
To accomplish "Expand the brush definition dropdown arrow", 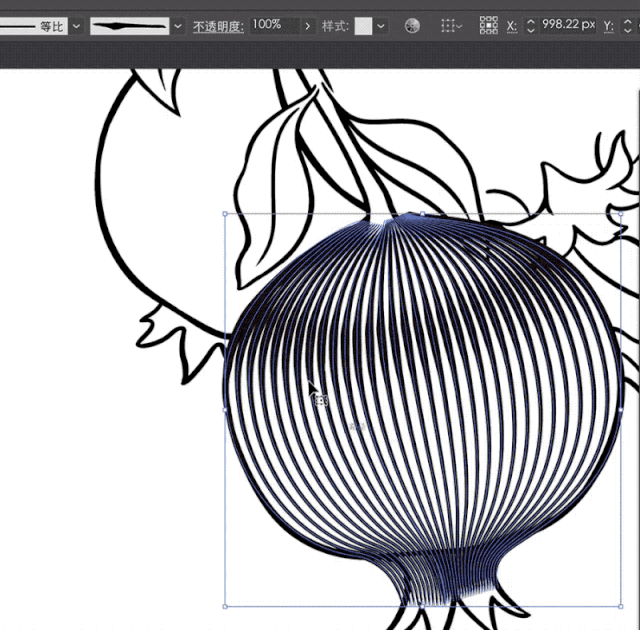I will pos(178,25).
